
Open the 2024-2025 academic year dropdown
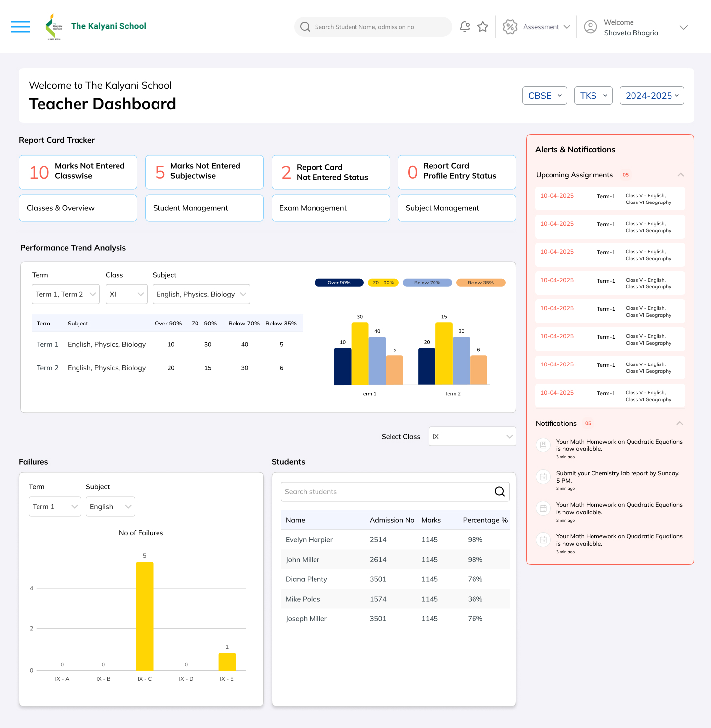tap(652, 96)
